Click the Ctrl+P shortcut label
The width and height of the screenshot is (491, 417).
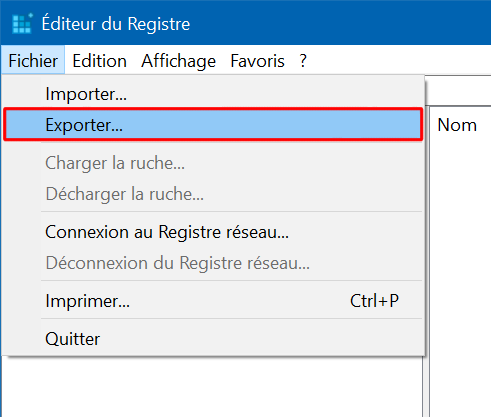coord(374,301)
